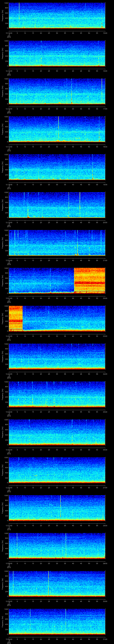Click "Frequency (Hz)" axis label of the 12:21:00 panel

[x=3, y=280]
